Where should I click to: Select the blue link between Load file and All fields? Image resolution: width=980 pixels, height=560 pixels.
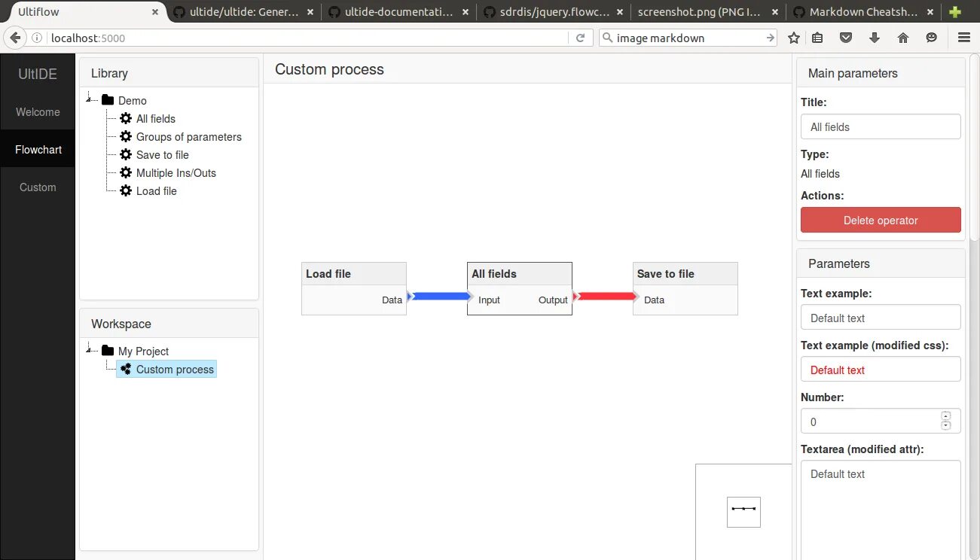pos(440,297)
